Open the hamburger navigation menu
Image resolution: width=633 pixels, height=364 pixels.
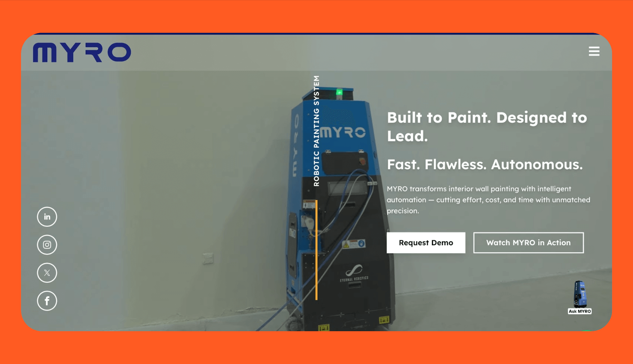(x=594, y=51)
